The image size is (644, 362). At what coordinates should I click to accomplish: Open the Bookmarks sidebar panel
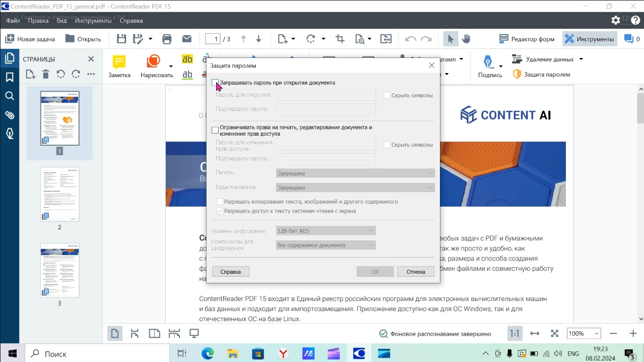click(x=10, y=77)
